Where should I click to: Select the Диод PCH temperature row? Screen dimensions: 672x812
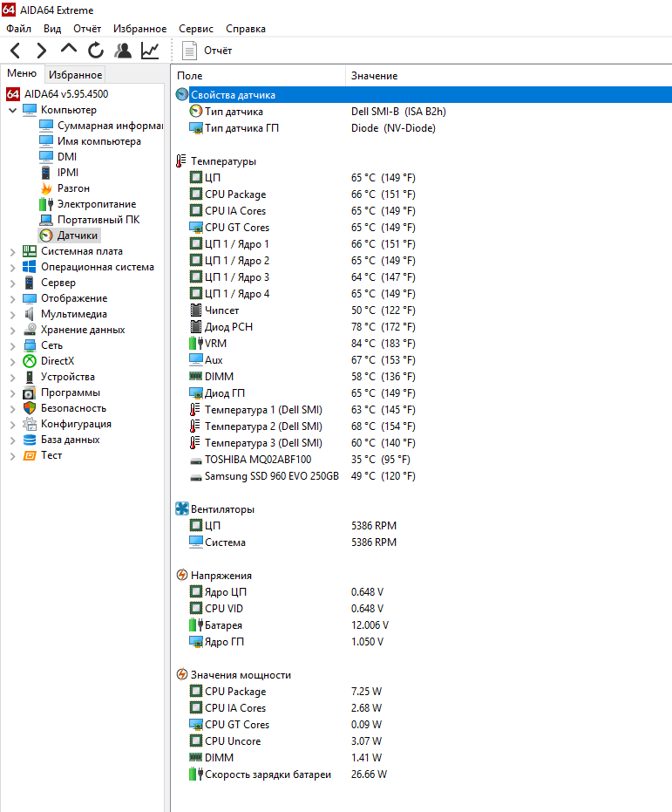[228, 327]
